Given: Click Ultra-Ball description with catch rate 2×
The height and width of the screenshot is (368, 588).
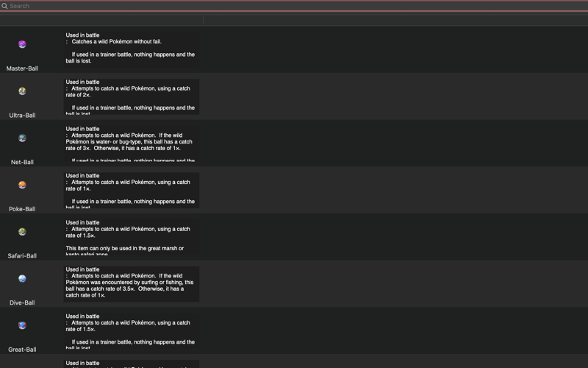Looking at the screenshot, I should click(x=132, y=96).
